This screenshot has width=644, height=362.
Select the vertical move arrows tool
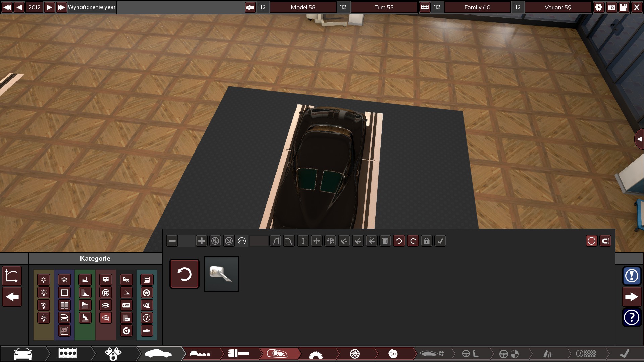[303, 241]
